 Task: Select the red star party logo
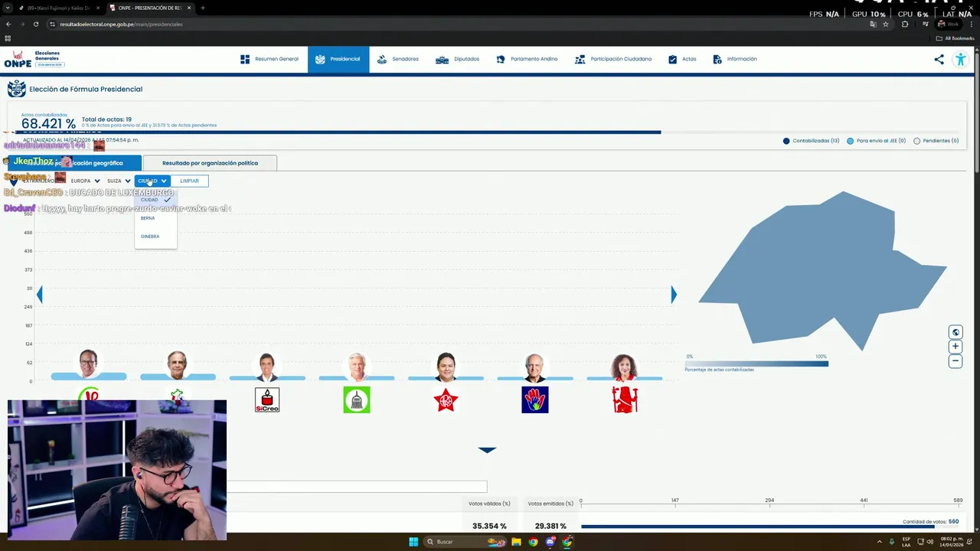(446, 399)
